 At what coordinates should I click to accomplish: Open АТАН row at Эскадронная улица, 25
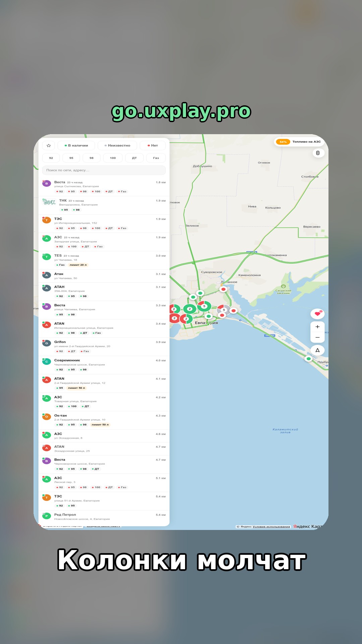point(104,449)
